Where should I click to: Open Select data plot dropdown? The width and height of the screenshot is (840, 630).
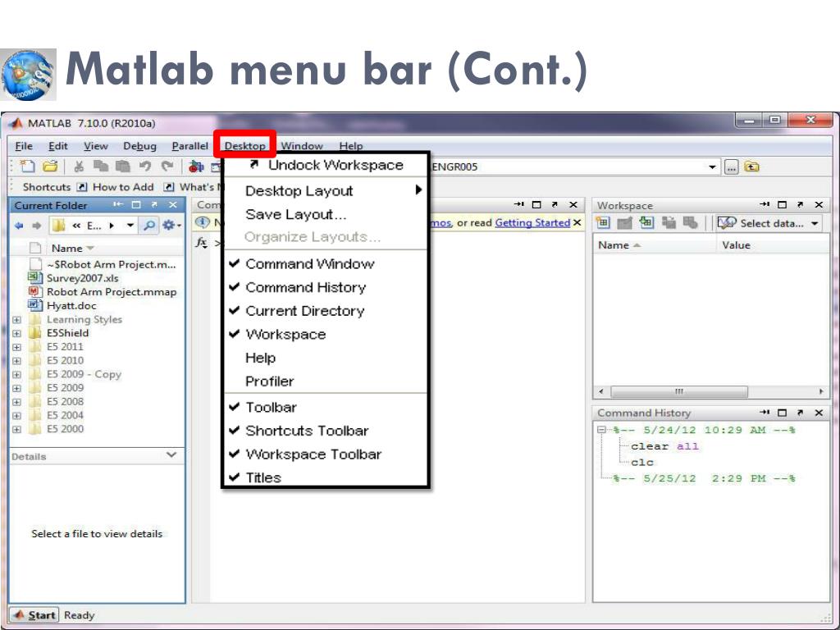[x=815, y=223]
